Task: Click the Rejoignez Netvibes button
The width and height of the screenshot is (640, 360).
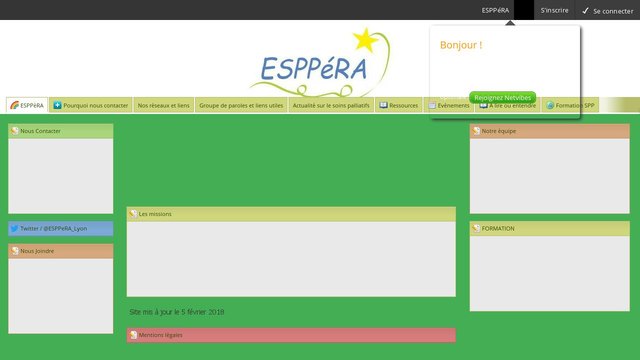Action: click(x=502, y=98)
